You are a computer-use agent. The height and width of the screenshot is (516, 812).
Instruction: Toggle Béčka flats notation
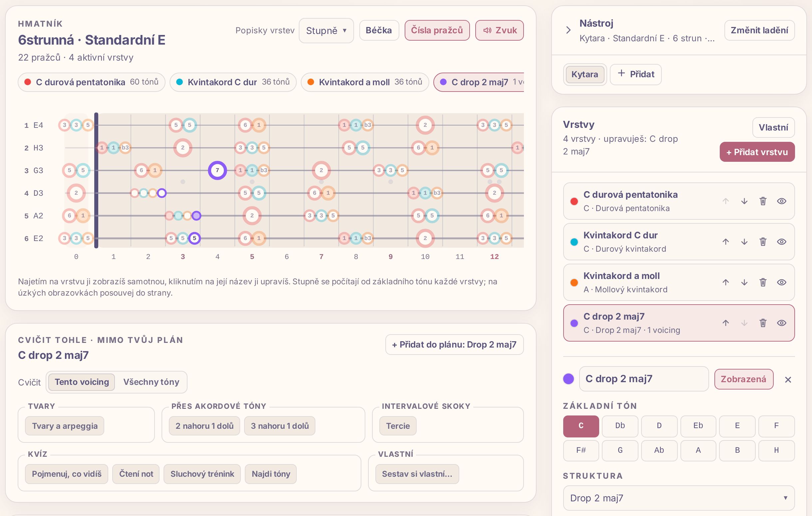(379, 30)
